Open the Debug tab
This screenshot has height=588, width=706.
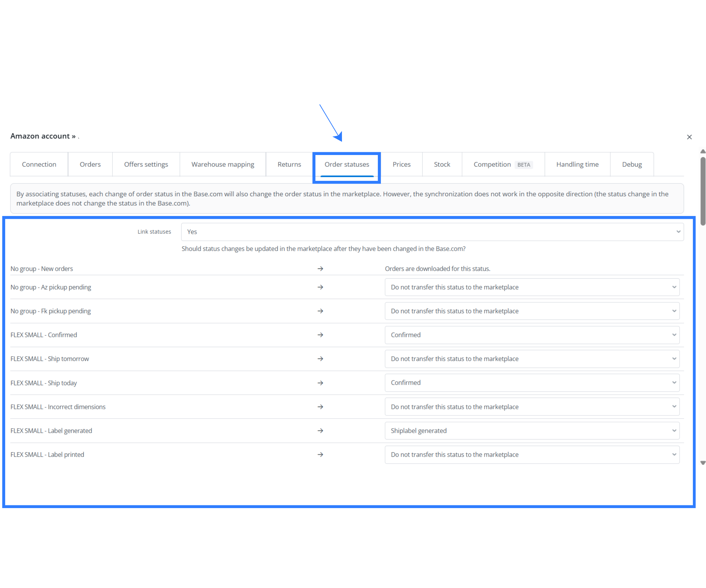coord(632,164)
